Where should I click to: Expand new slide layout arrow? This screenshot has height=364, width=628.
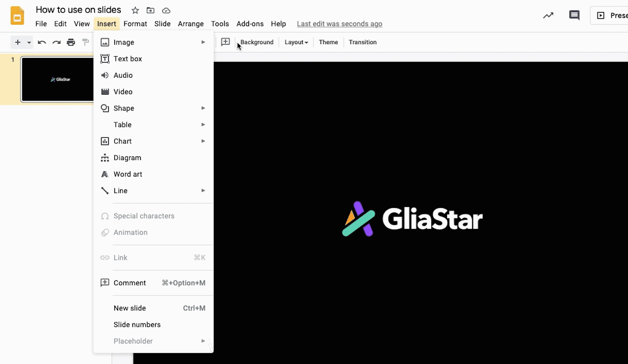pyautogui.click(x=29, y=42)
